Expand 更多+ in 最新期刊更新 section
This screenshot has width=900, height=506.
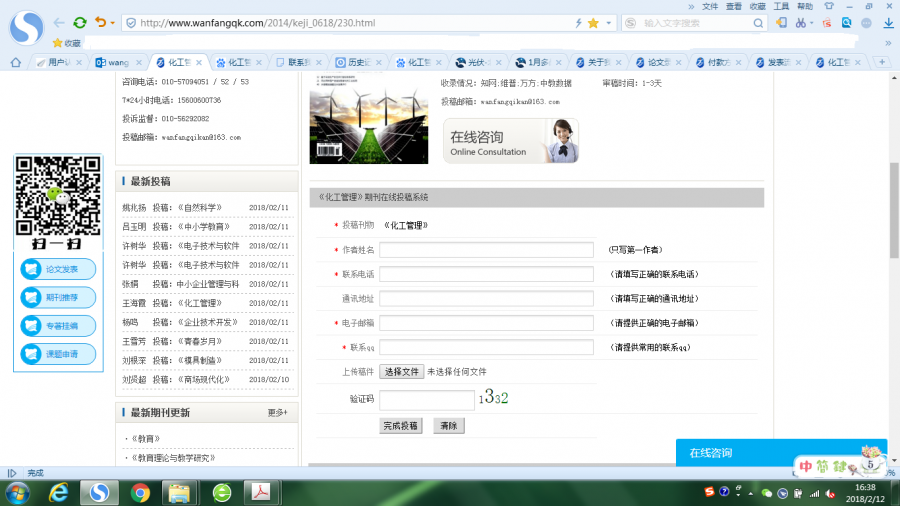(277, 412)
